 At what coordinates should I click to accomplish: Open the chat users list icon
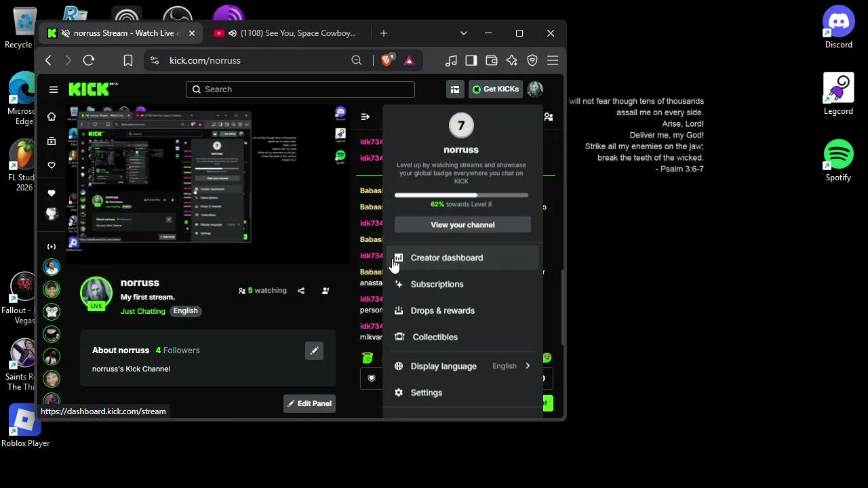tap(549, 117)
